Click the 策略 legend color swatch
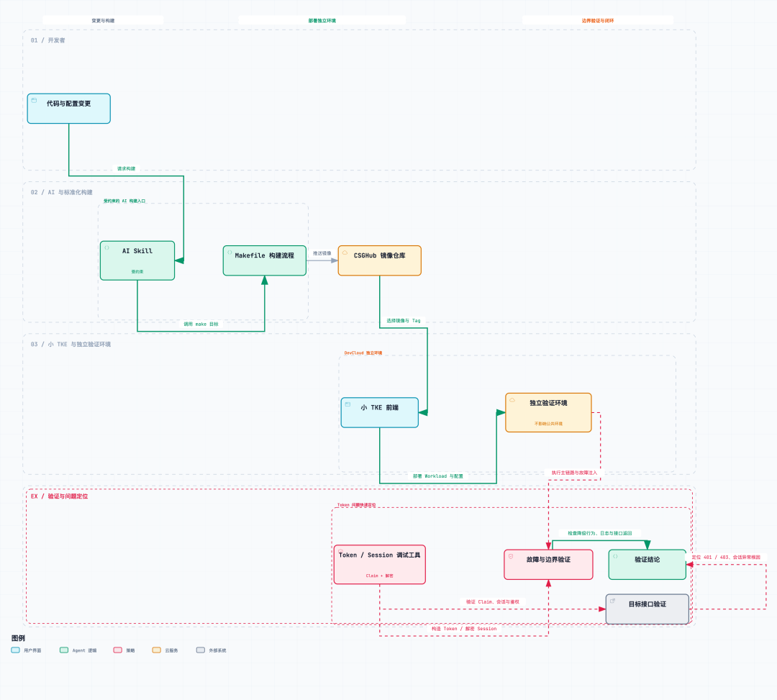Image resolution: width=777 pixels, height=700 pixels. 117,650
